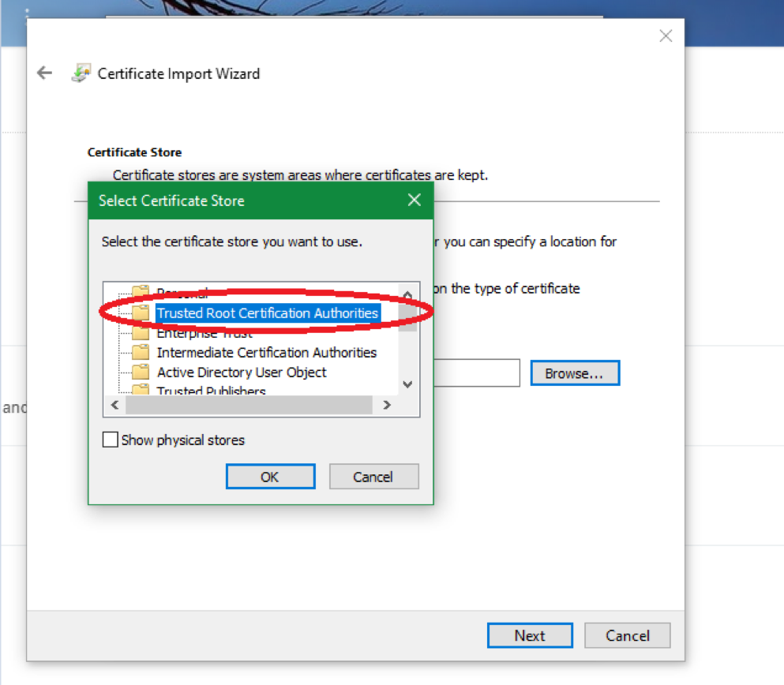Click Browse to pick a certificate store
Viewport: 784px width, 685px height.
(575, 372)
